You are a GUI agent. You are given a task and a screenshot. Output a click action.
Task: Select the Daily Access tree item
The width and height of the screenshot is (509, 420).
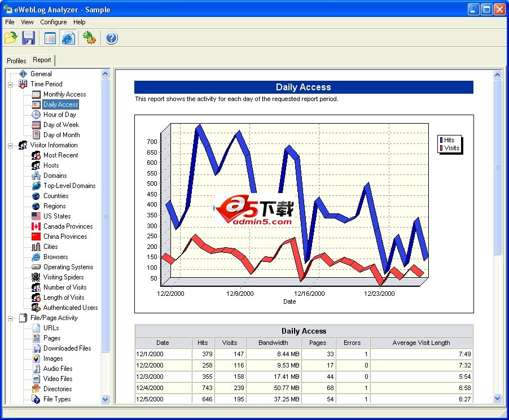(60, 104)
